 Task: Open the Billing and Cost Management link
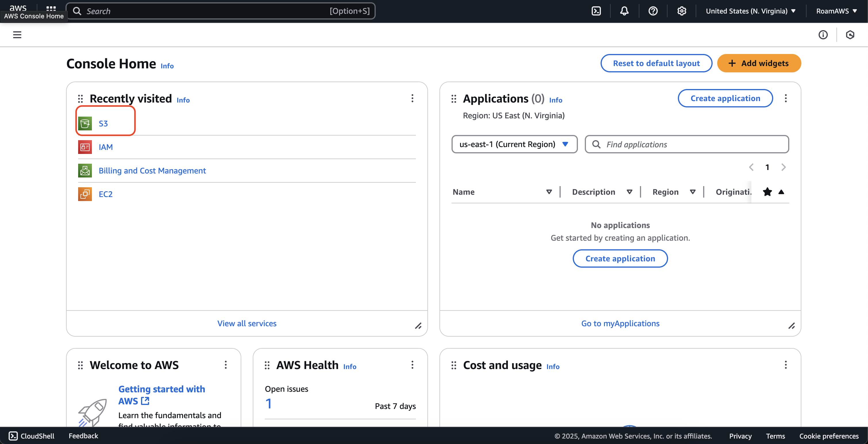(x=152, y=171)
